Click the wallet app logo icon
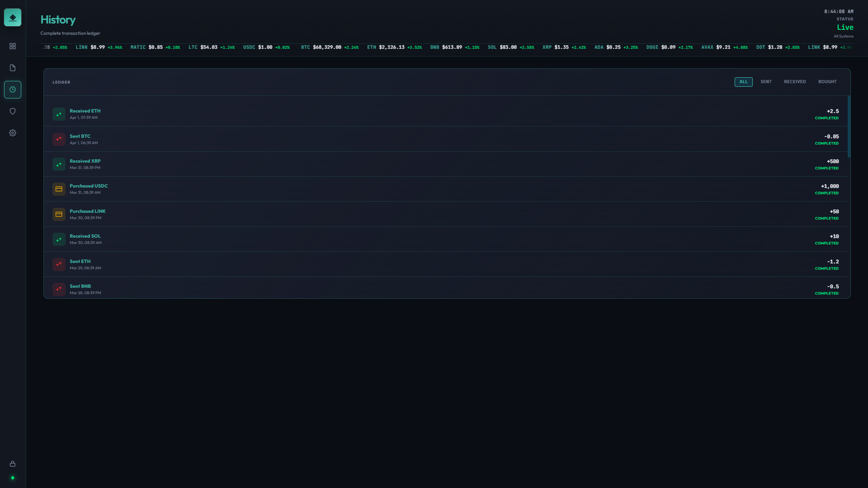868x488 pixels. tap(13, 18)
